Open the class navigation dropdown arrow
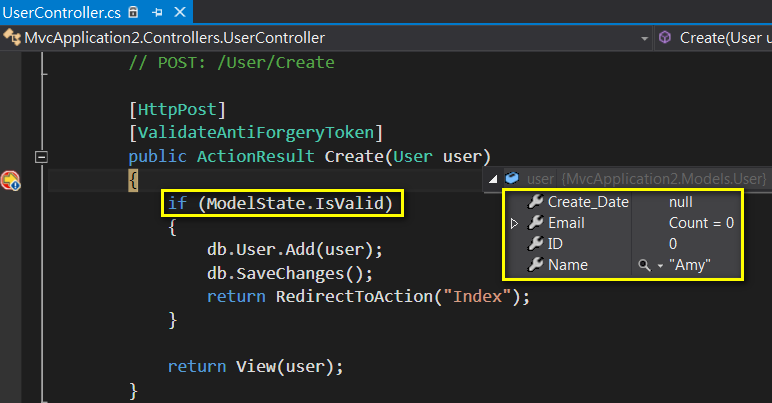Viewport: 772px width, 403px height. pos(643,38)
